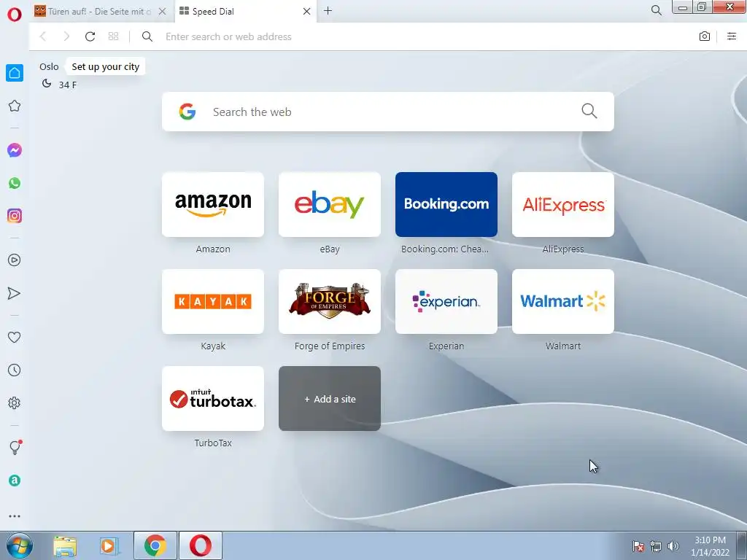This screenshot has height=560, width=747.
Task: Open My Flow arrow icon in sidebar
Action: (15, 293)
